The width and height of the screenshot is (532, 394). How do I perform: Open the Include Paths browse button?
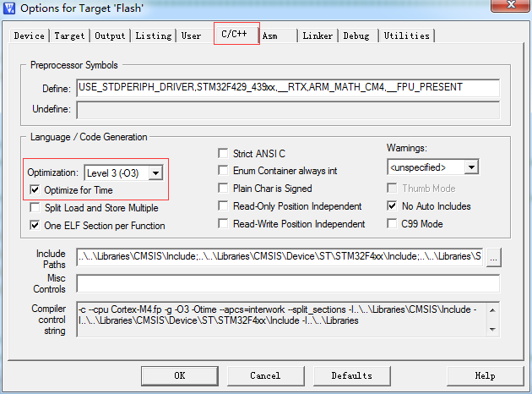(x=494, y=258)
